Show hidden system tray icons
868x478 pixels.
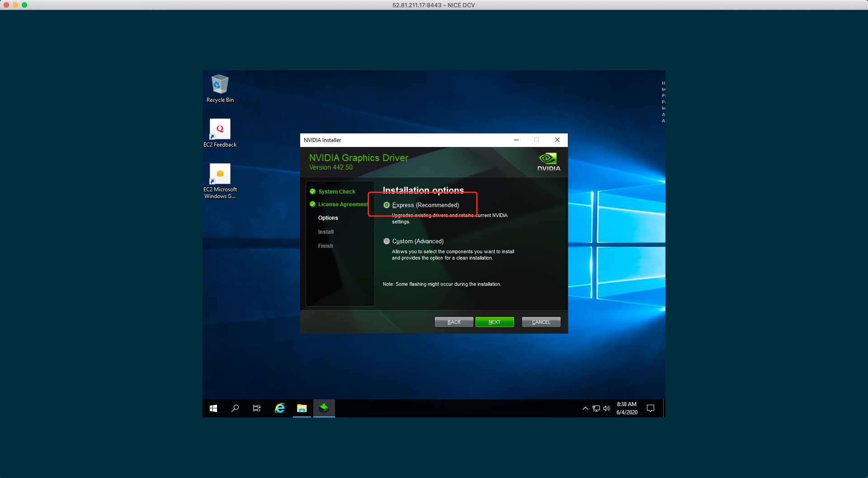point(585,408)
